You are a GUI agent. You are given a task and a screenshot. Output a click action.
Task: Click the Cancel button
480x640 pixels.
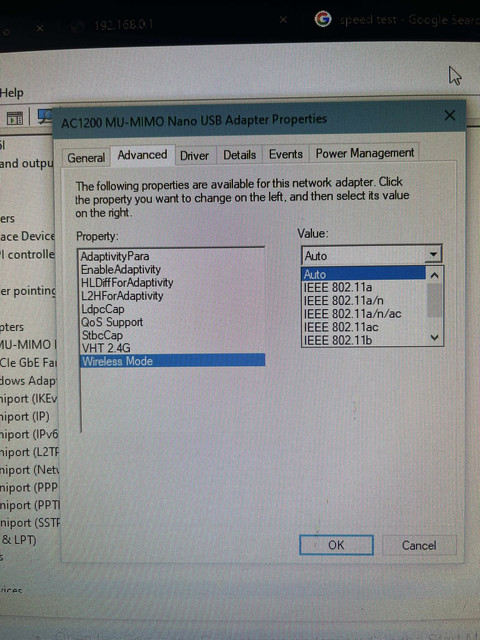click(x=419, y=545)
